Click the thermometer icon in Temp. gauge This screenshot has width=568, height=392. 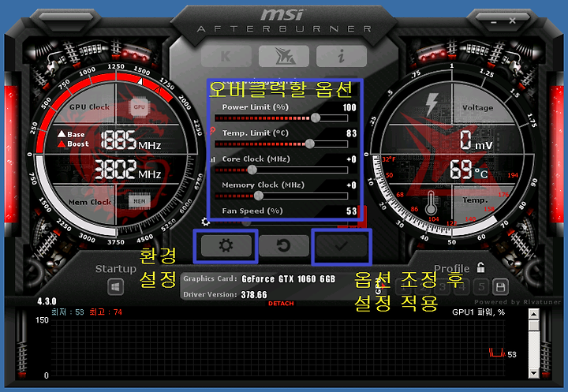[431, 203]
